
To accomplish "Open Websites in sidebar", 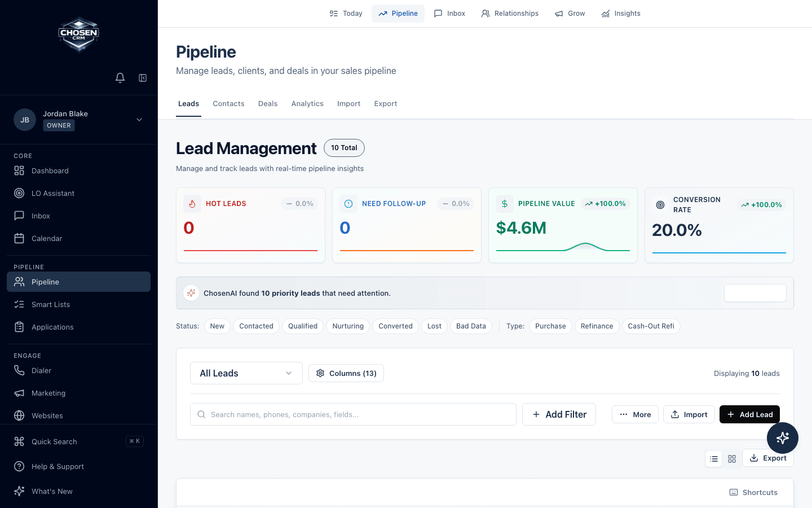I will [79, 415].
